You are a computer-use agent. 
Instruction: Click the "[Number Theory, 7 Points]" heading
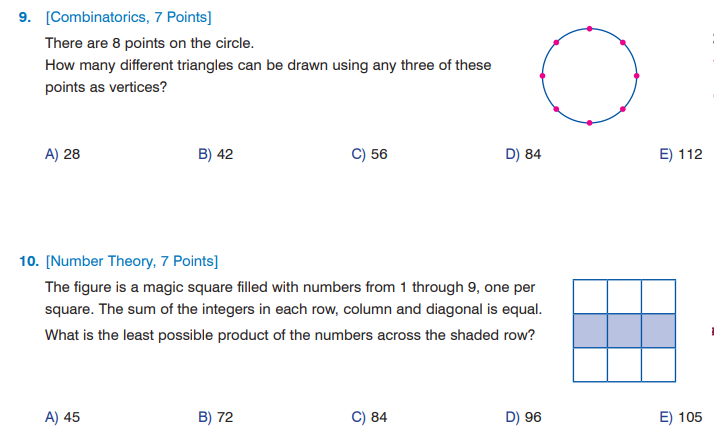(131, 261)
